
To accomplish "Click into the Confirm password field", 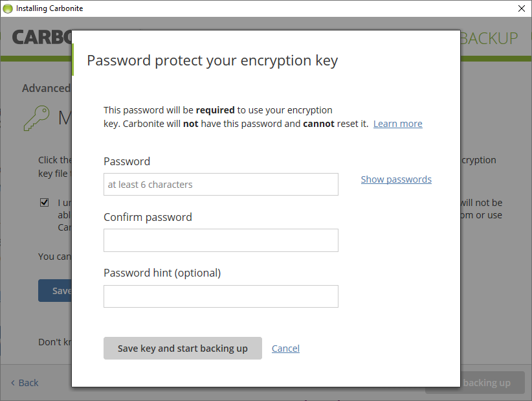I will pos(221,240).
